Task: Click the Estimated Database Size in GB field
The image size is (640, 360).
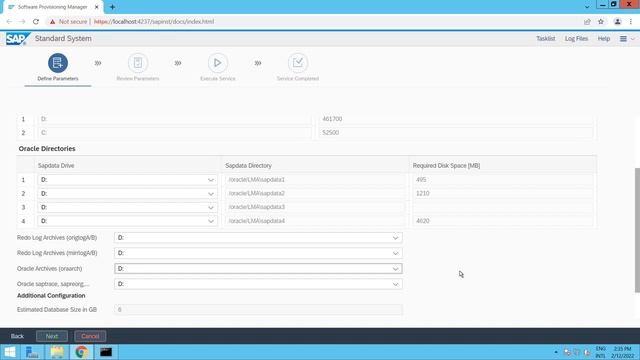Action: 258,310
